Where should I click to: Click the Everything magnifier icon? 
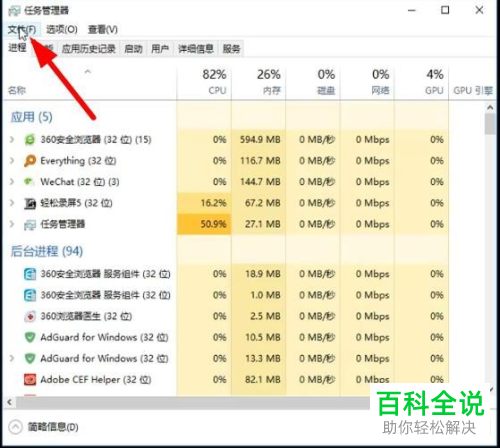pos(30,161)
